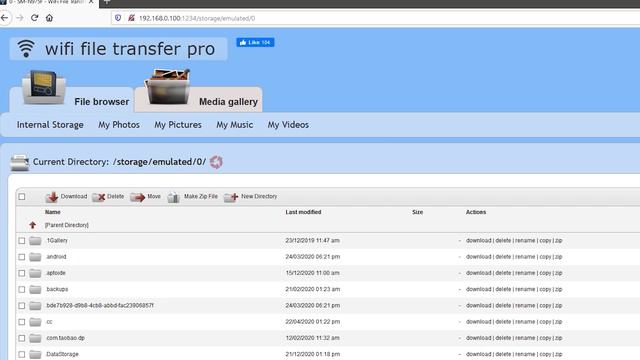Image resolution: width=640 pixels, height=360 pixels.
Task: Click the browser back arrow
Action: coord(4,18)
